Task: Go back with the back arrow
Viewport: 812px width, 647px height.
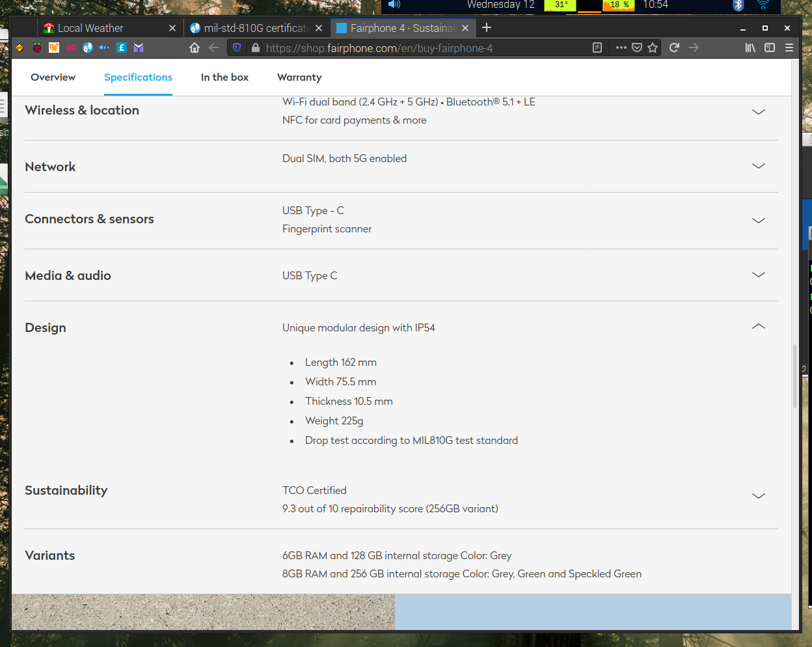Action: tap(214, 48)
